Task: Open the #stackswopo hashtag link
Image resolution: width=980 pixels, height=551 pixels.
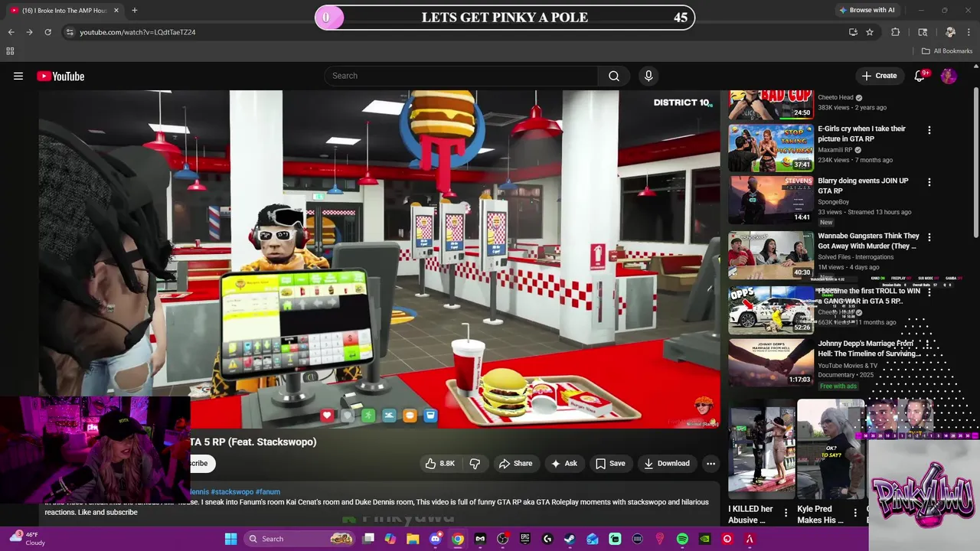Action: (232, 492)
